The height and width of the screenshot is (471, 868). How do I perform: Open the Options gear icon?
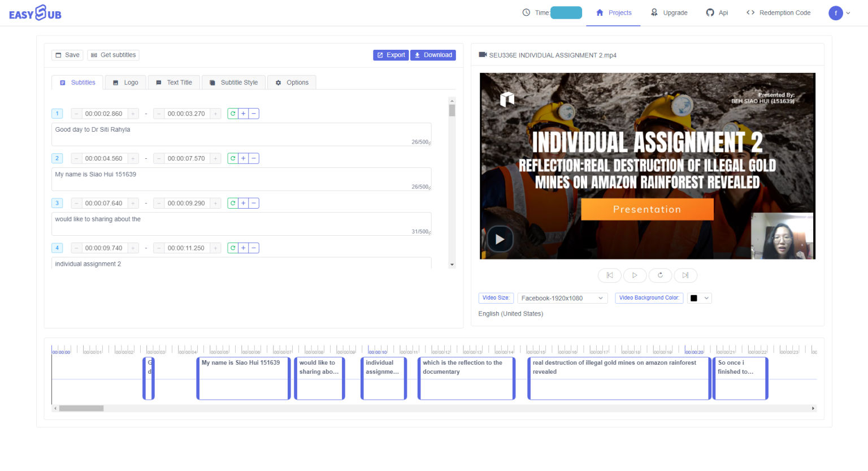click(x=278, y=82)
